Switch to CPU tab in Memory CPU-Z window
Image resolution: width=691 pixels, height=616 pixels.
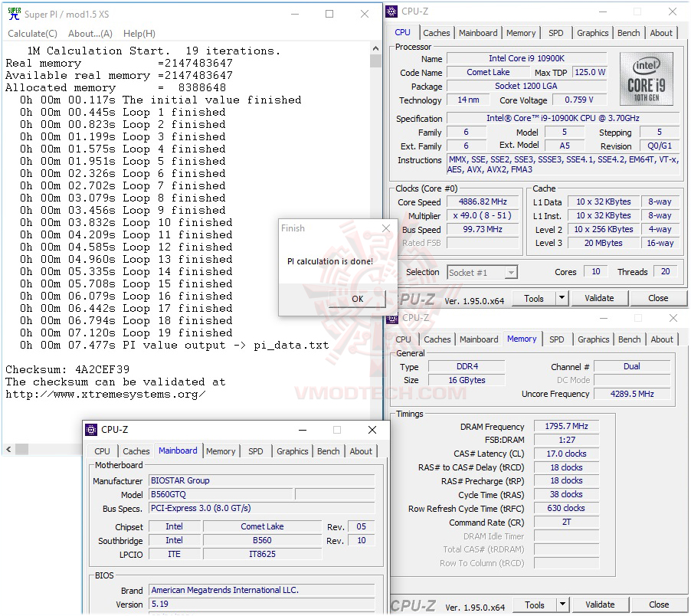click(403, 339)
